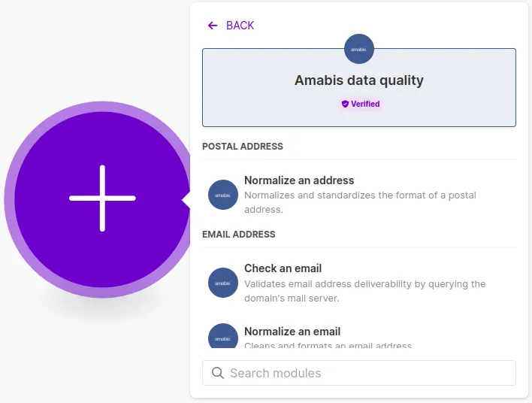Click the Verified shield icon
Image resolution: width=532 pixels, height=403 pixels.
coord(345,104)
